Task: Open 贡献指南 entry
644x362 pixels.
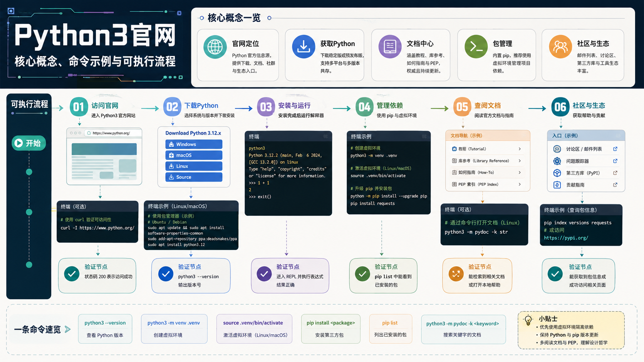Action: [x=586, y=185]
